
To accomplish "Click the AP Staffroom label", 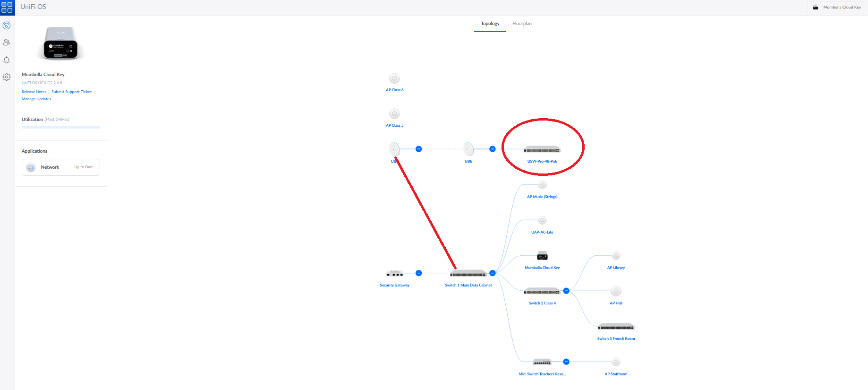I will tap(616, 374).
